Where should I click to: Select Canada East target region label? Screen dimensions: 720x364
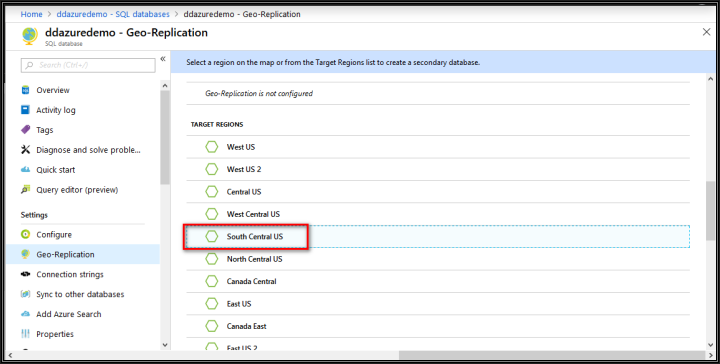[247, 326]
